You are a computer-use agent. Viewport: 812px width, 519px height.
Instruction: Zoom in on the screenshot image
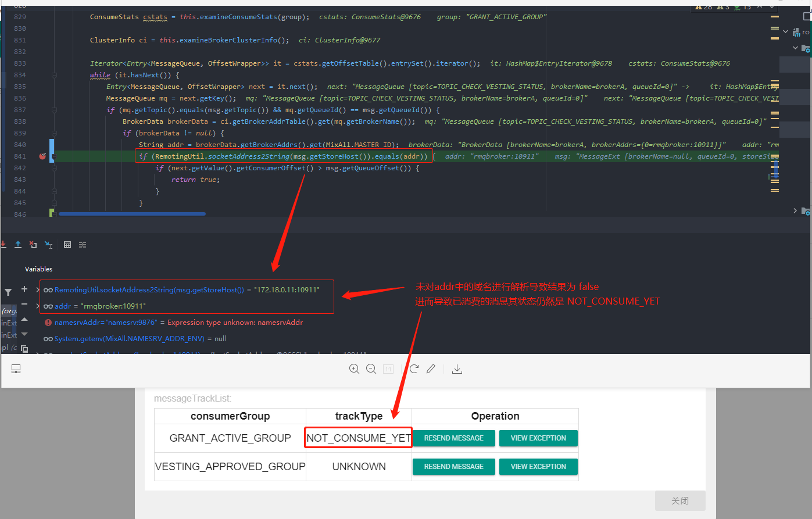(355, 368)
